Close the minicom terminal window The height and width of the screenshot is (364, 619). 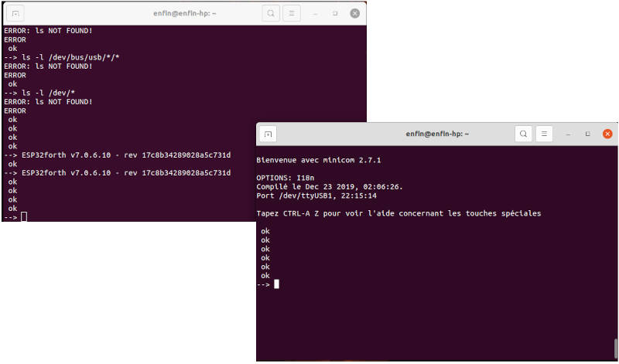click(x=607, y=134)
